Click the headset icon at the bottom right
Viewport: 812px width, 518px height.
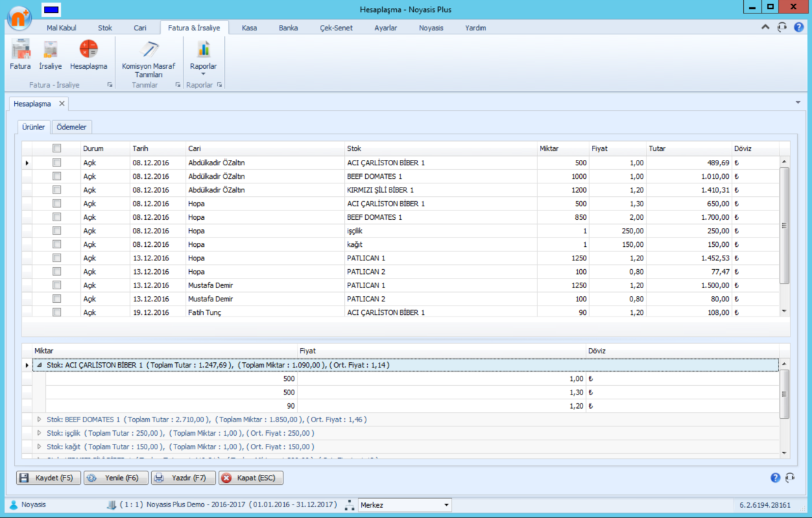(x=790, y=478)
